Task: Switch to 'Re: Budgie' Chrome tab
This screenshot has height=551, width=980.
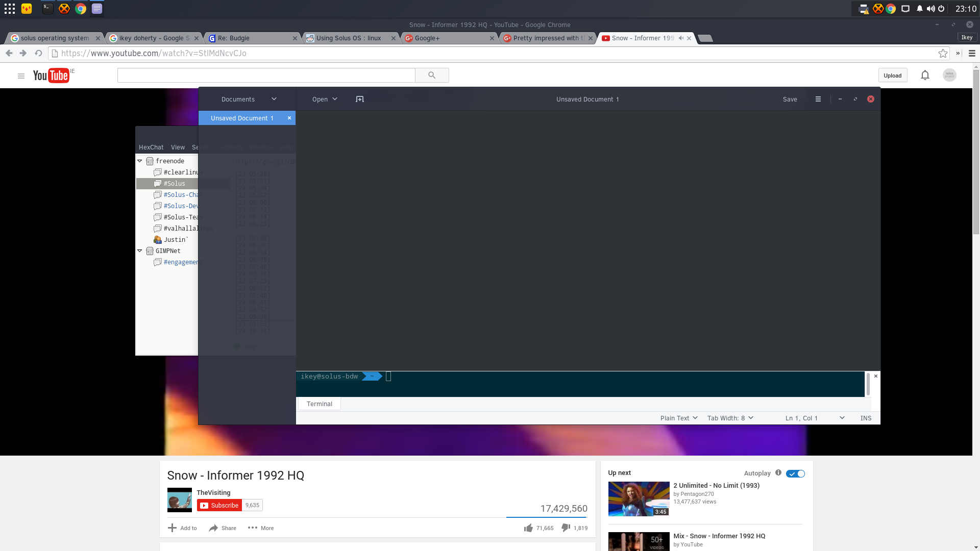Action: point(252,38)
